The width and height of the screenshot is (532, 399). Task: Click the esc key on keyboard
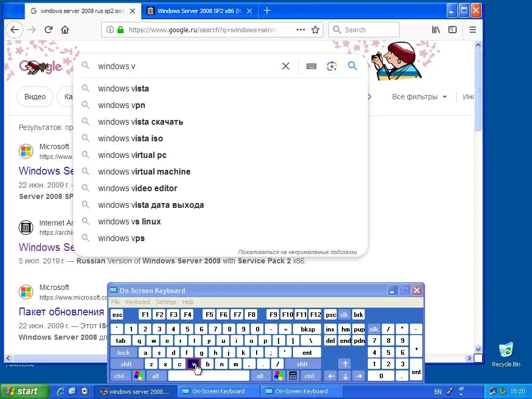point(117,314)
